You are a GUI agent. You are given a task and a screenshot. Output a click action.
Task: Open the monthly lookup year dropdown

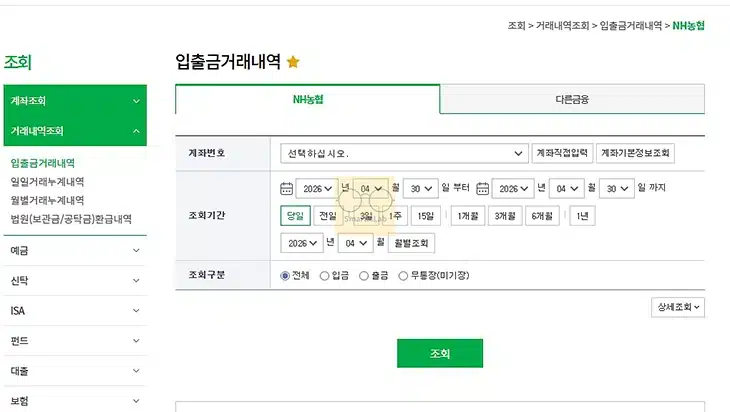coord(302,243)
